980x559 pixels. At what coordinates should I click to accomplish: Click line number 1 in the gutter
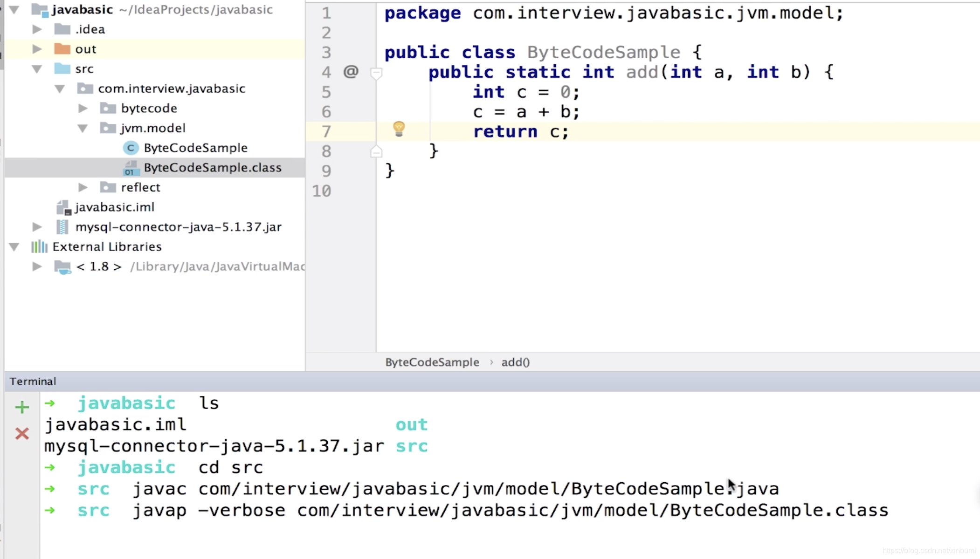[x=326, y=13]
